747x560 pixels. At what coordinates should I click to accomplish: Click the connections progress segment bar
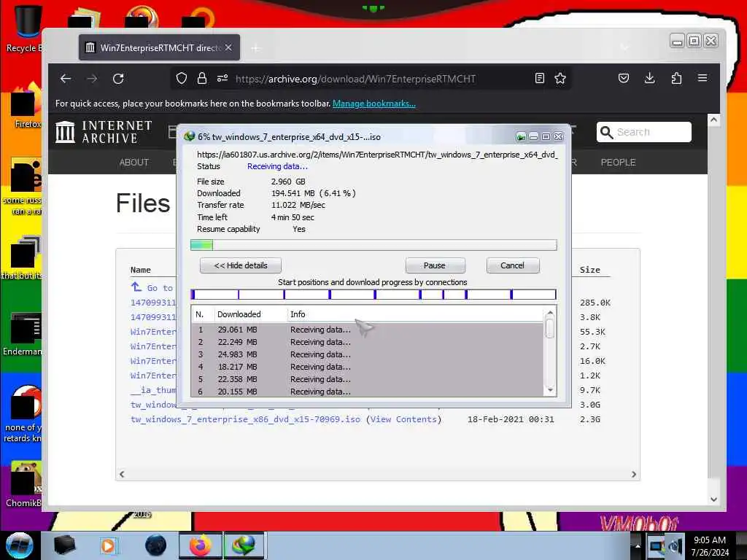373,295
